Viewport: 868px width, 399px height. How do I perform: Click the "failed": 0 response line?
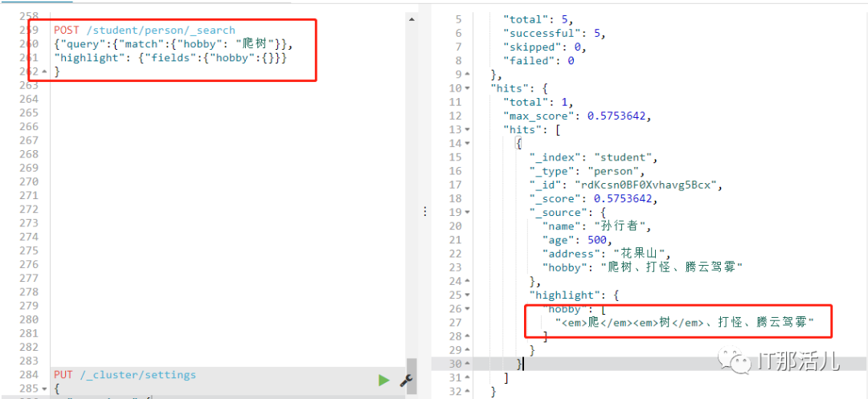point(538,61)
